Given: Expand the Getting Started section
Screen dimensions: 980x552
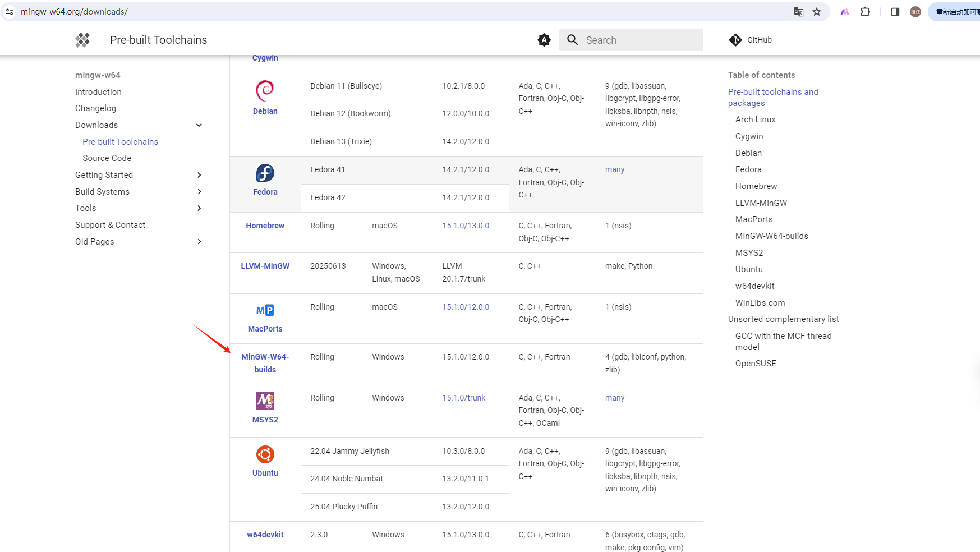Looking at the screenshot, I should coord(199,175).
